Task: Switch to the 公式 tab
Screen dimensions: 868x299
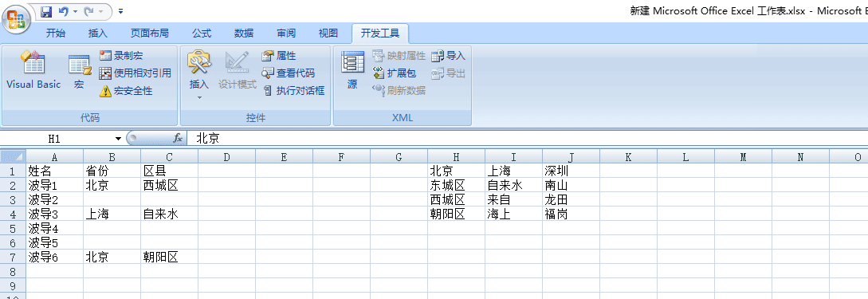Action: click(202, 33)
